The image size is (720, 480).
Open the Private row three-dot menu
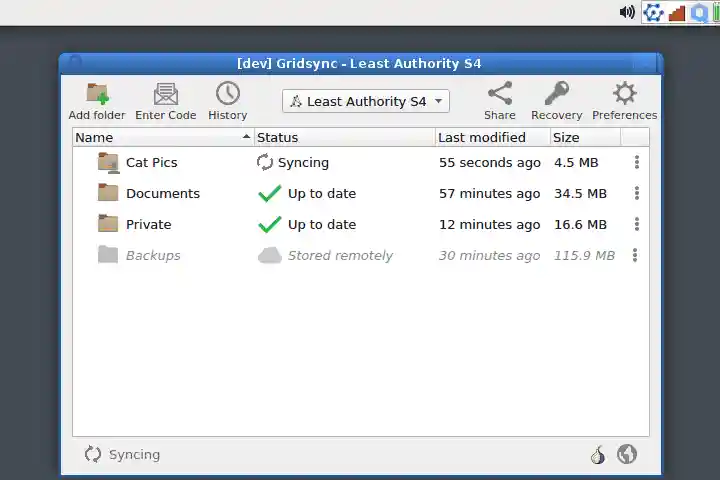pyautogui.click(x=635, y=224)
